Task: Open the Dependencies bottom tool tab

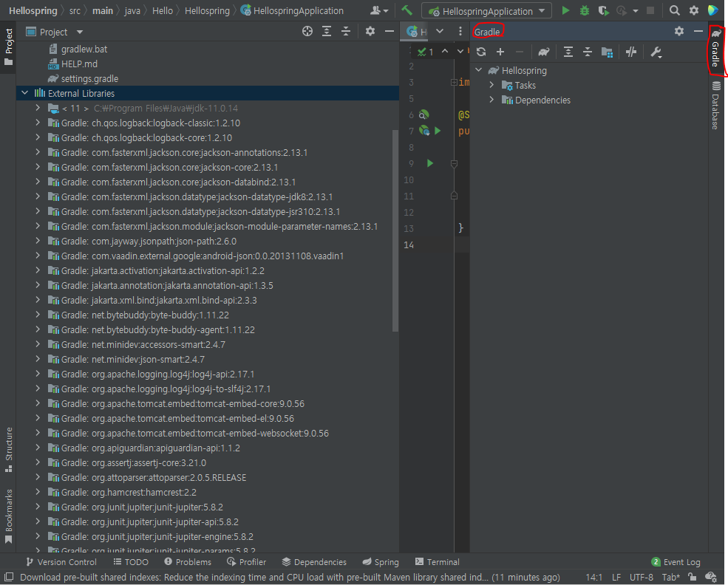Action: 314,562
